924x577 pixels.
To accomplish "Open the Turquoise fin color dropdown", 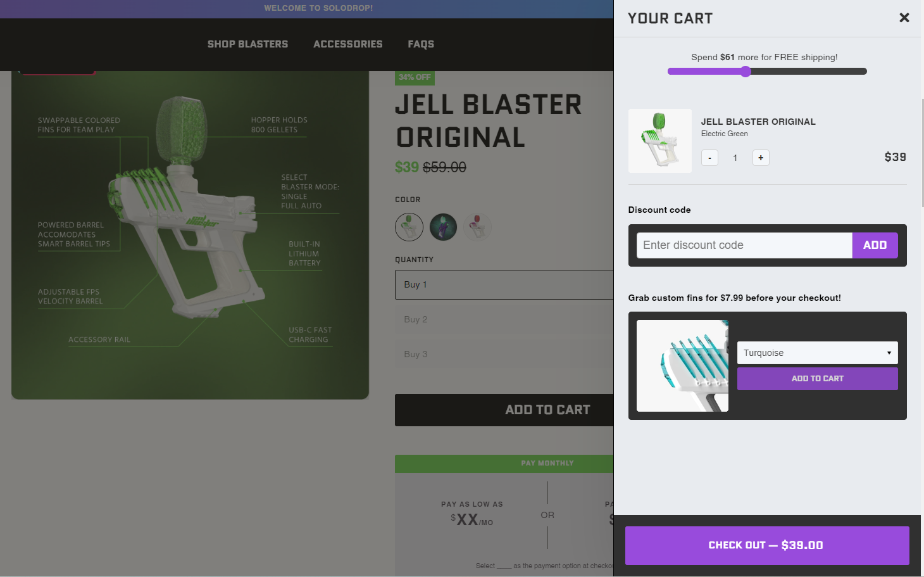I will [x=817, y=353].
